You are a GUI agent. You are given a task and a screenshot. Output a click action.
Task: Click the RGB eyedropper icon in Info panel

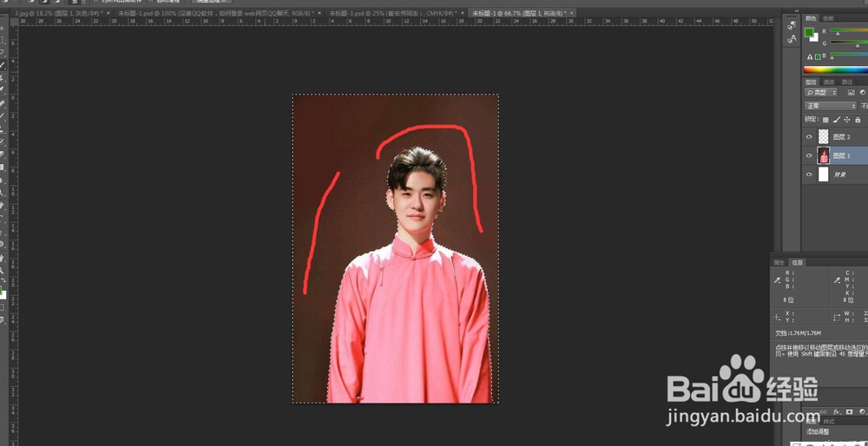tap(777, 280)
